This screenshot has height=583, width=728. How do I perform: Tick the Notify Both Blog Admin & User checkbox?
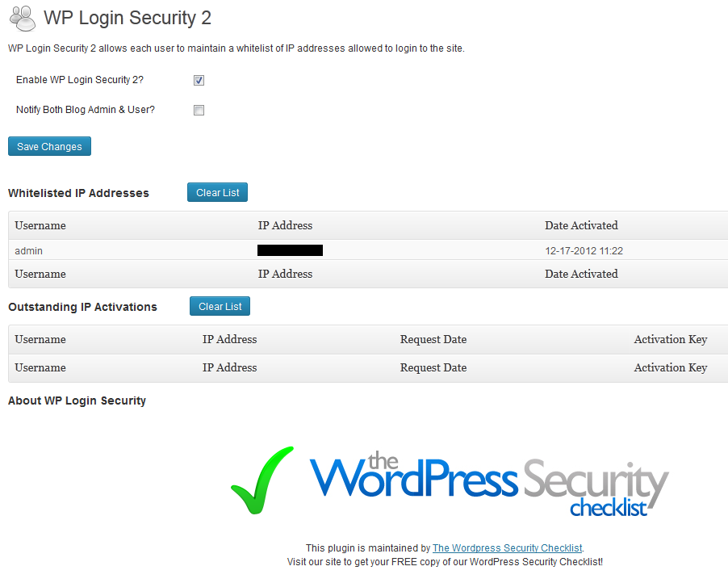199,110
